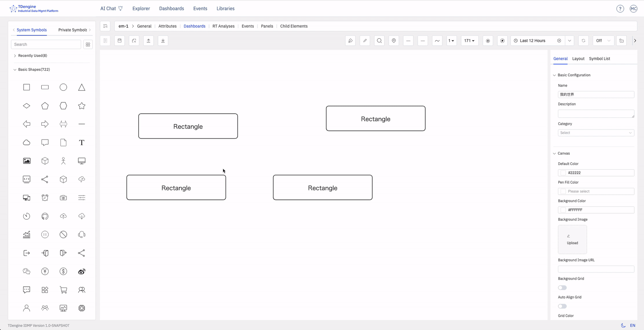Open AI Chat
This screenshot has width=644, height=330.
pyautogui.click(x=112, y=9)
